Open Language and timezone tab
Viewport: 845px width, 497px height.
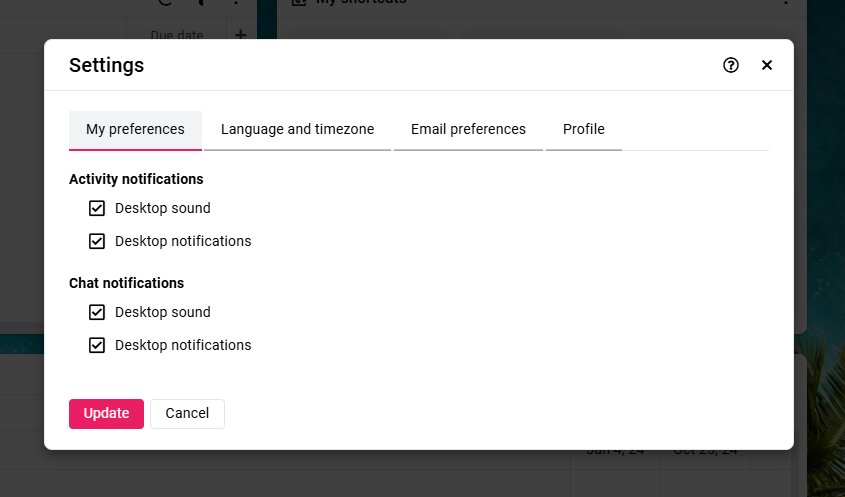click(297, 130)
